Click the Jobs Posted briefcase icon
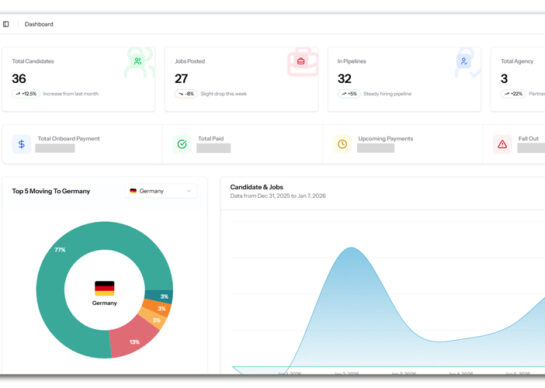545x388 pixels. tap(301, 62)
